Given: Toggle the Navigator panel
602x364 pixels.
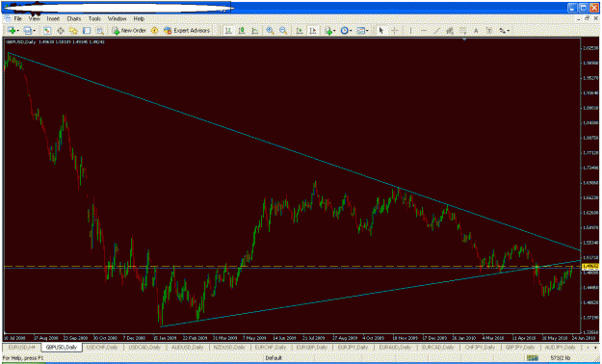Looking at the screenshot, I should tap(73, 31).
